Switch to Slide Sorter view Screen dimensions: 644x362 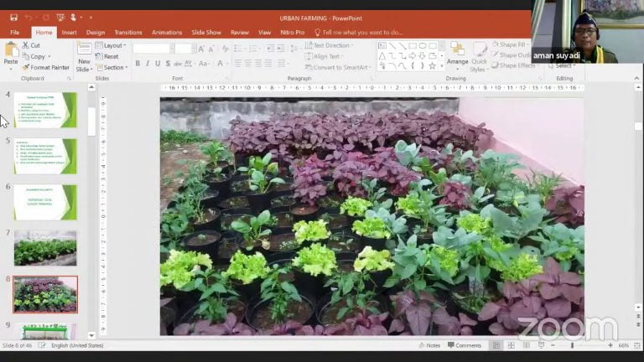pos(512,345)
